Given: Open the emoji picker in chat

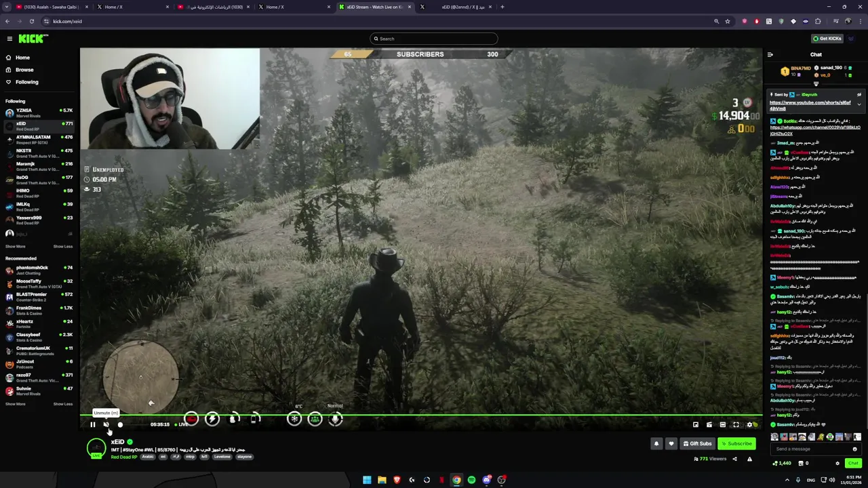Looking at the screenshot, I should click(x=854, y=449).
